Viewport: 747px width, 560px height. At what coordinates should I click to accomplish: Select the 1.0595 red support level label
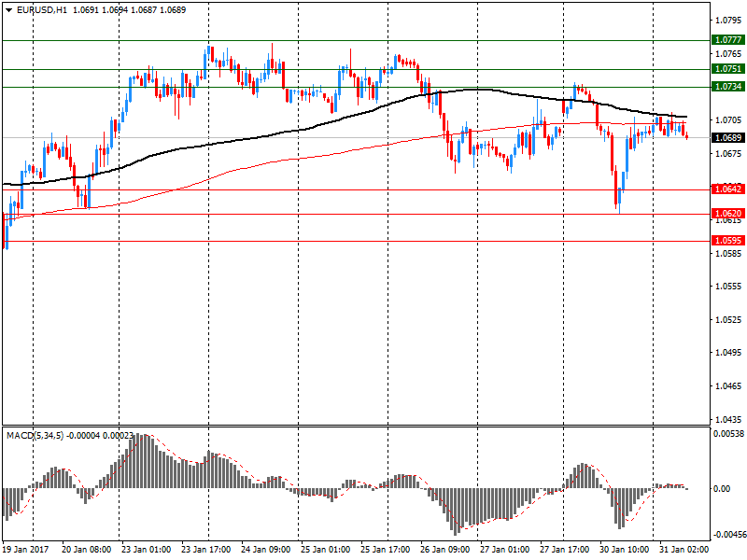(x=728, y=241)
